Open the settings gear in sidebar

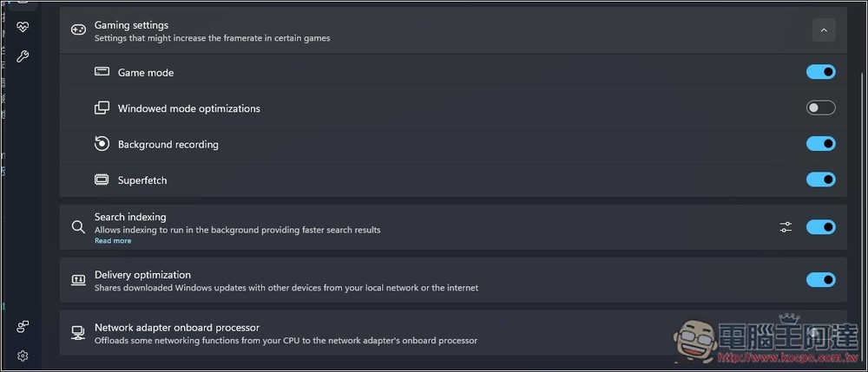[23, 356]
